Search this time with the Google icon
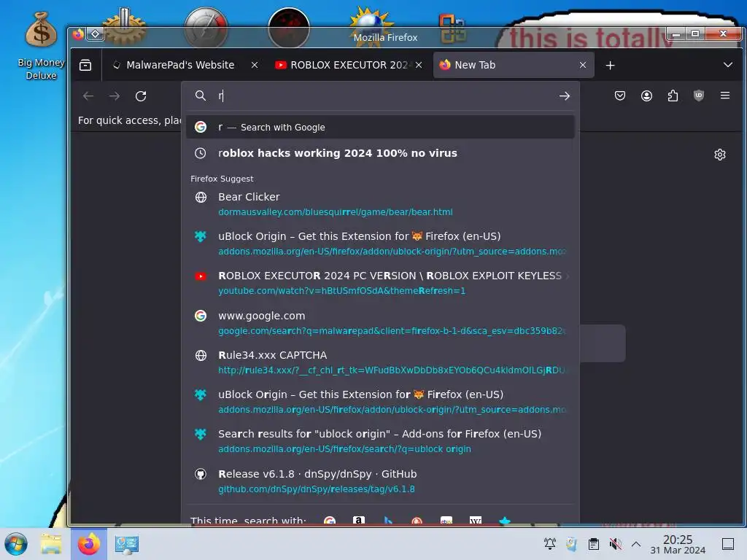 (329, 521)
